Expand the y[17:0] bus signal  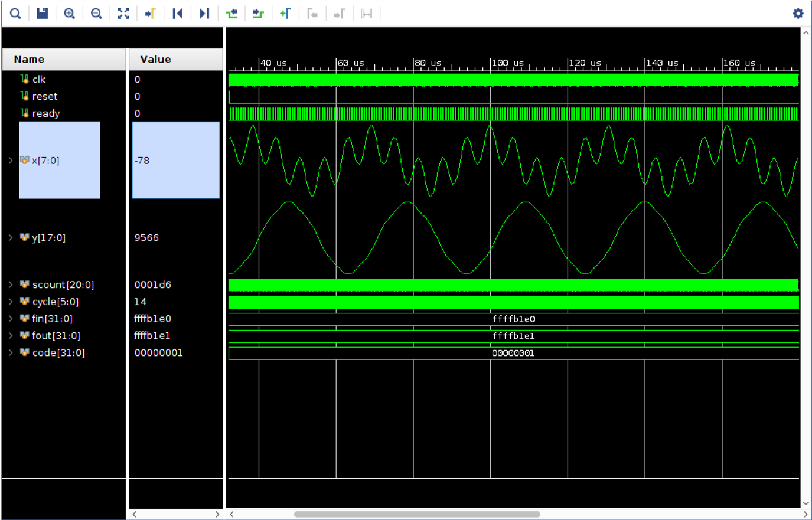11,238
